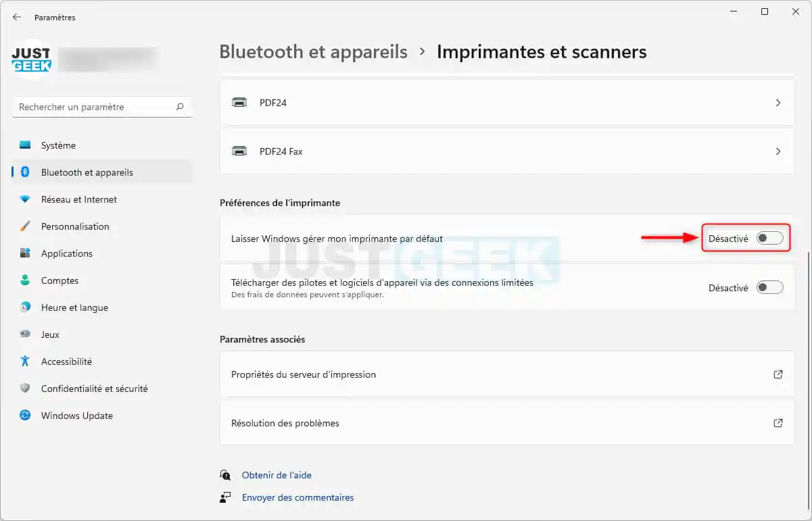Open Envoyer des commentaires link
The height and width of the screenshot is (521, 812).
click(x=297, y=497)
